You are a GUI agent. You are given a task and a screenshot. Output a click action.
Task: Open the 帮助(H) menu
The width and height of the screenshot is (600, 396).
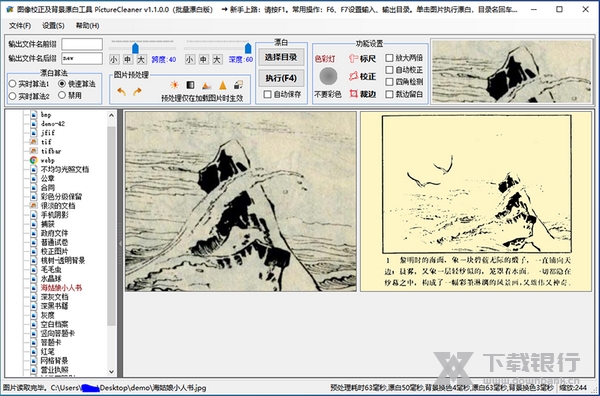(x=88, y=26)
